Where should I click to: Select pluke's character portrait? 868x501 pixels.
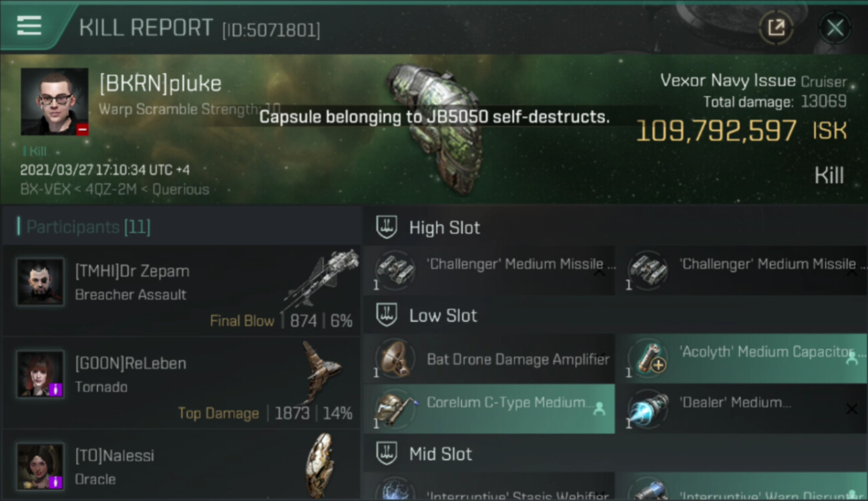point(55,102)
